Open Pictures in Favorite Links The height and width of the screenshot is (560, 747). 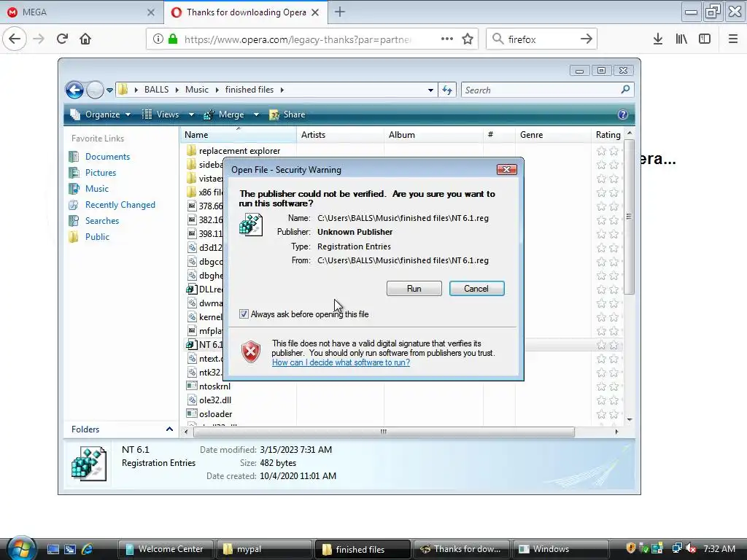(x=101, y=172)
